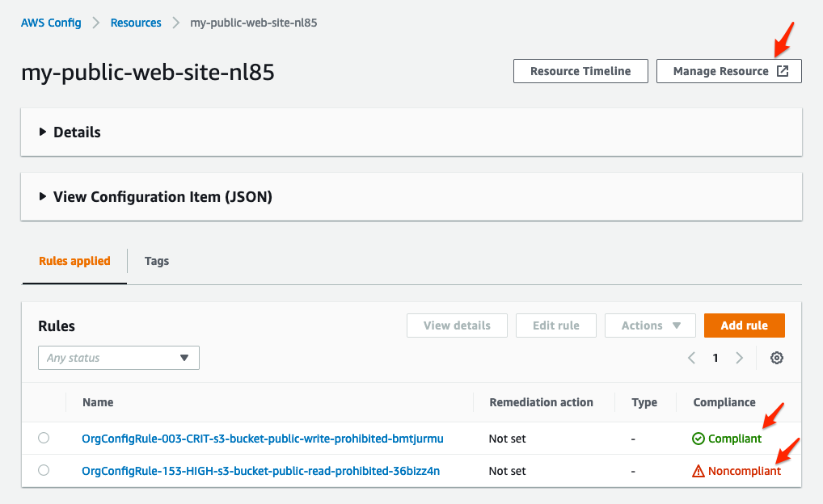Viewport: 823px width, 504px height.
Task: Click the Edit rule button
Action: point(556,325)
